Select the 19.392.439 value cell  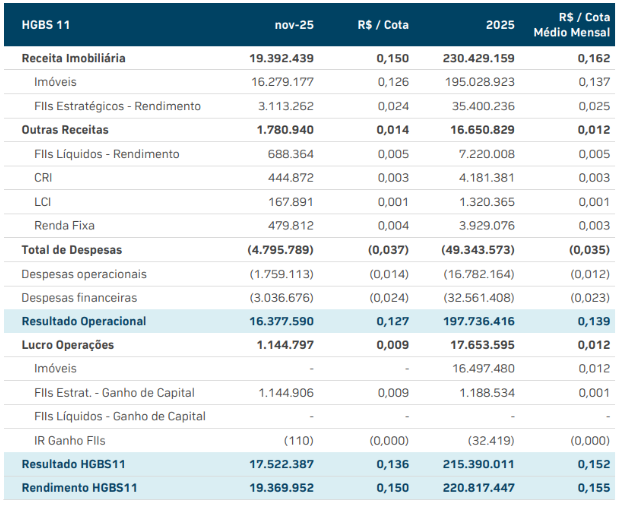tap(281, 58)
